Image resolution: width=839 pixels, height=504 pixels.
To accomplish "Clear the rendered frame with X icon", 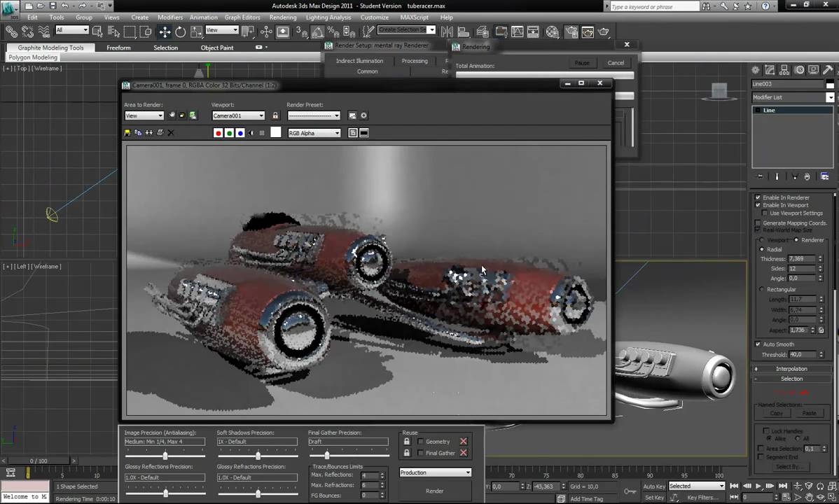I will tap(171, 133).
